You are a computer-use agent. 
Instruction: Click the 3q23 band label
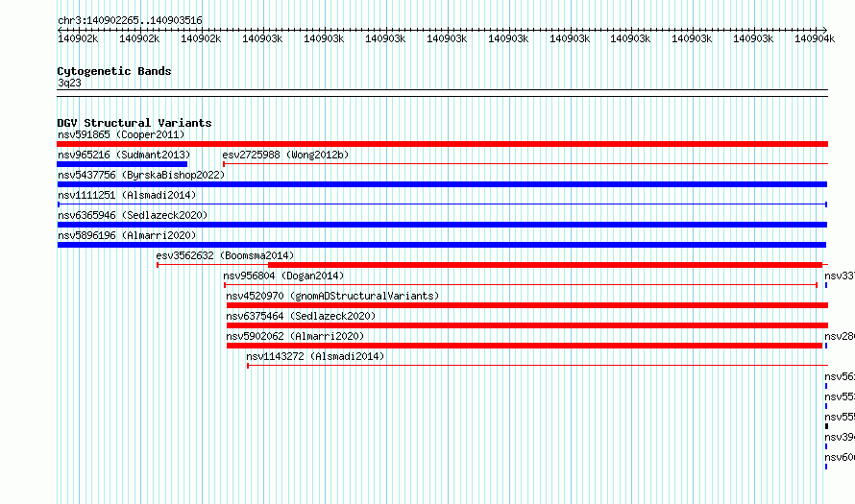69,83
